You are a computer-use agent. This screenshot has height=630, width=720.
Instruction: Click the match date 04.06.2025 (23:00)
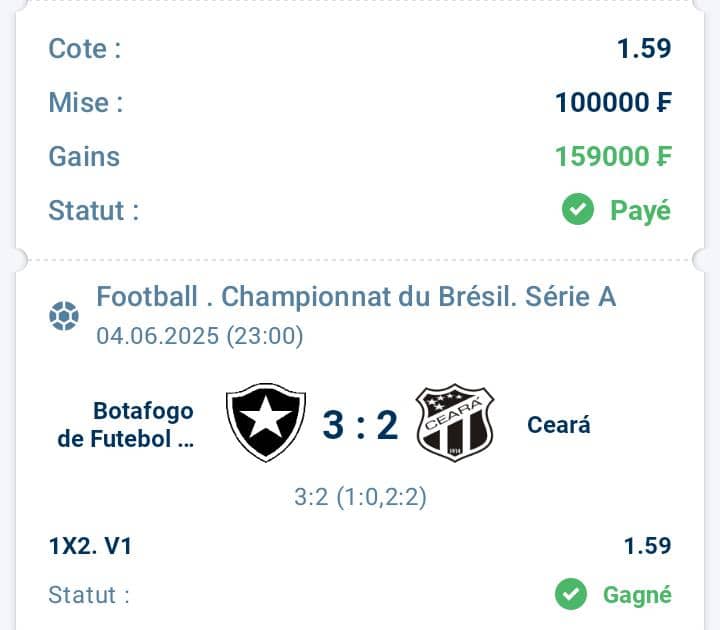(x=200, y=336)
